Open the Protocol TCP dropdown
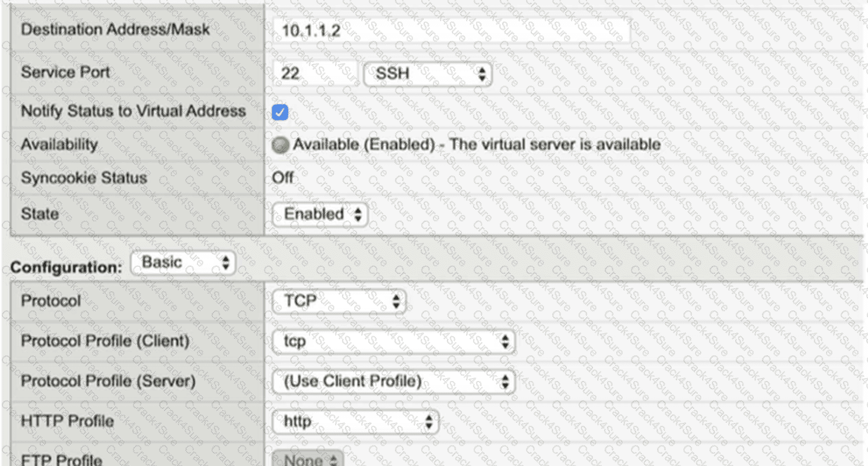The width and height of the screenshot is (868, 466). coord(339,301)
